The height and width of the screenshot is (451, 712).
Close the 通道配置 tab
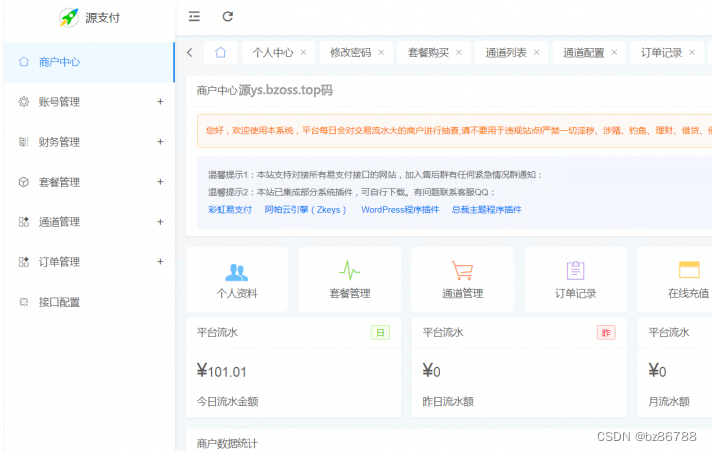pos(614,53)
